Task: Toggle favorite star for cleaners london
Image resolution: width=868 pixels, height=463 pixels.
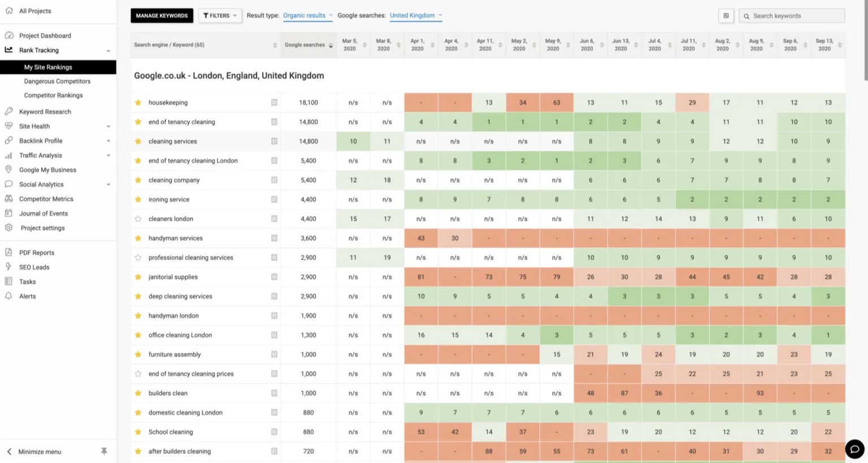Action: point(138,219)
